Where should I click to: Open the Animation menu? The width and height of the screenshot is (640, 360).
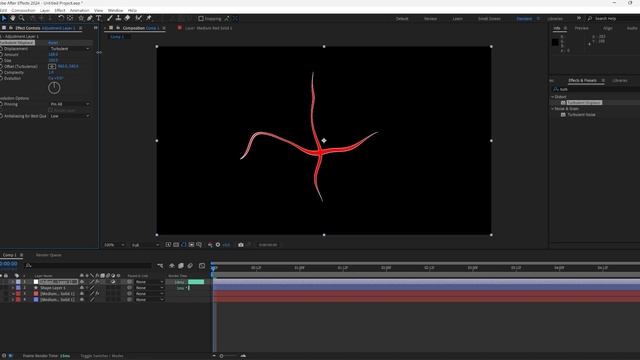(80, 10)
